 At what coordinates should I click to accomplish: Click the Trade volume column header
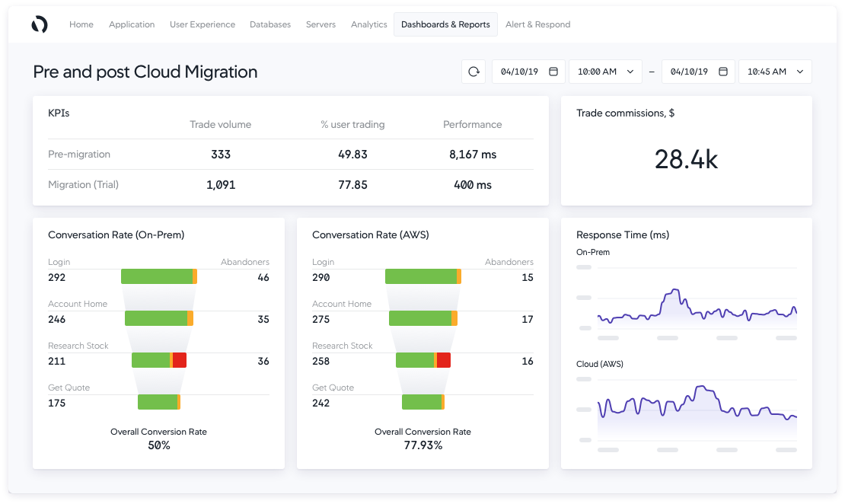221,125
